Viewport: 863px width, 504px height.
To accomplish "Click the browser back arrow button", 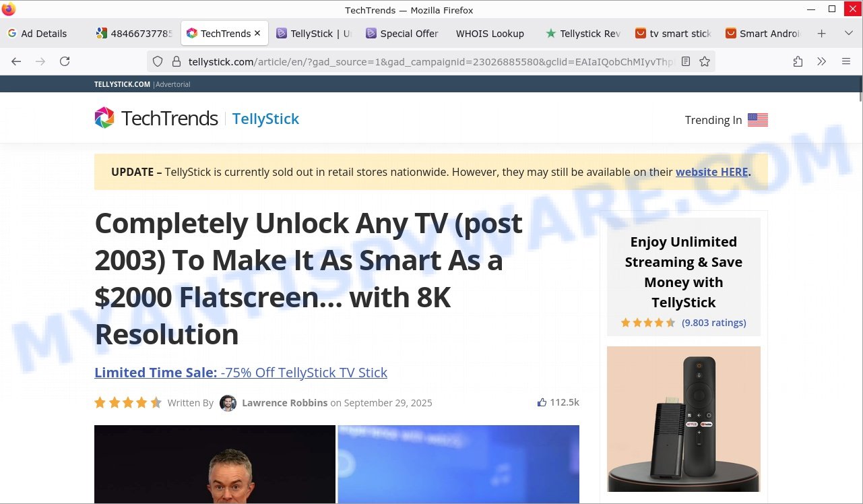I will click(x=16, y=61).
